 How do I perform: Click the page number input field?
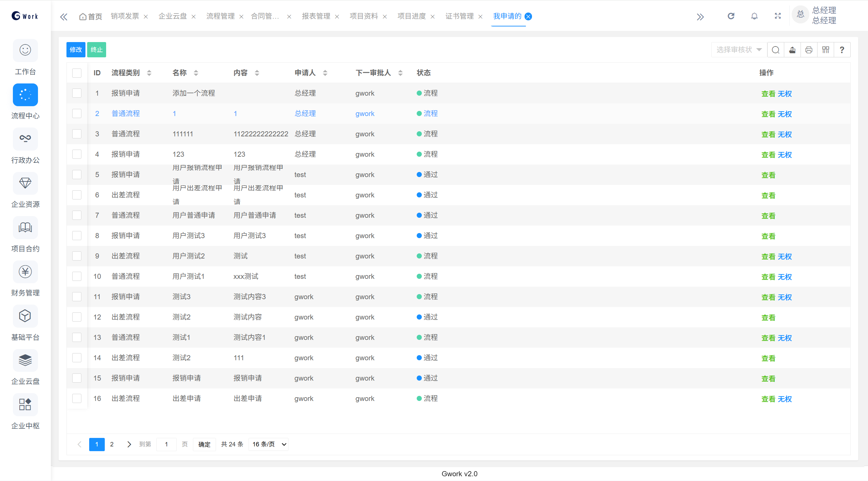166,444
